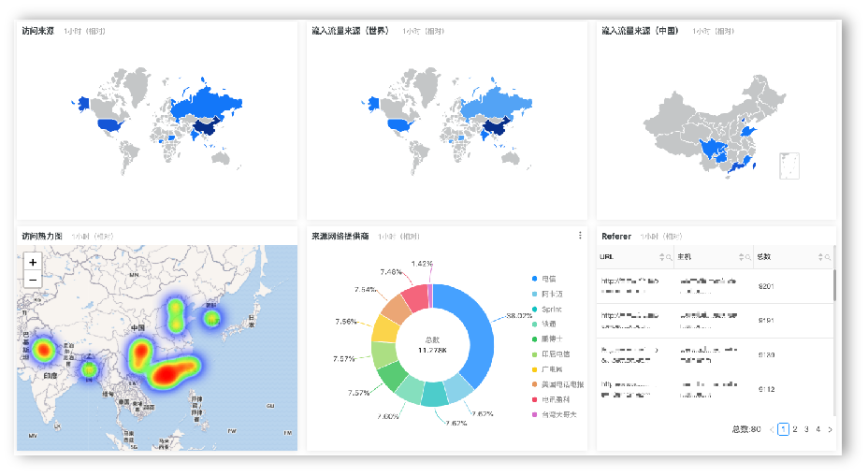Click the first URL in Referer table
The height and width of the screenshot is (476, 868).
tap(630, 281)
